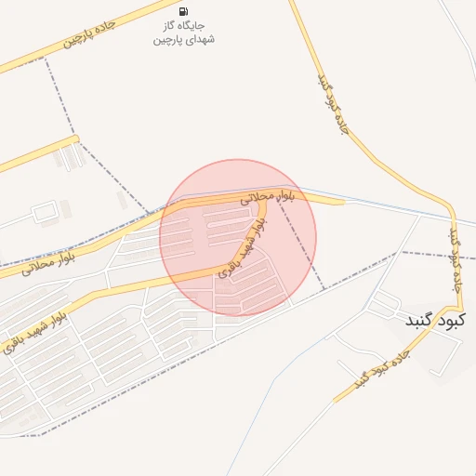The width and height of the screenshot is (476, 476).
Task: Select the جایگاه گاز شهدای پارچین label
Action: coord(184,33)
